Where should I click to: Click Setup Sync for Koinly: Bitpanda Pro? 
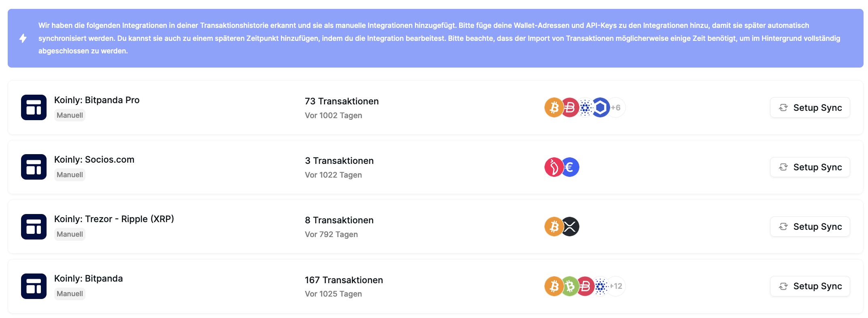810,108
